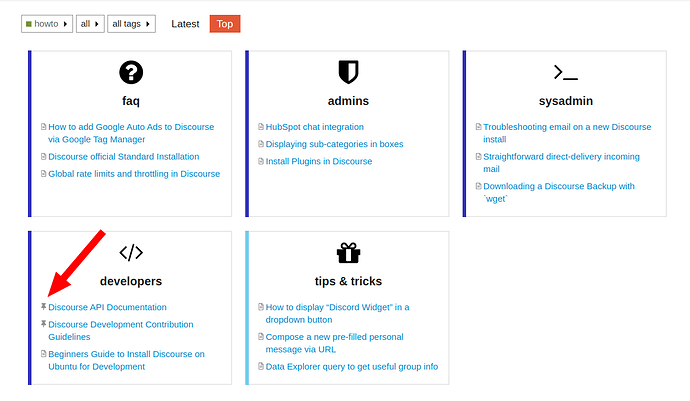Click the sysadmin terminal prompt icon
The height and width of the screenshot is (401, 690).
[565, 72]
